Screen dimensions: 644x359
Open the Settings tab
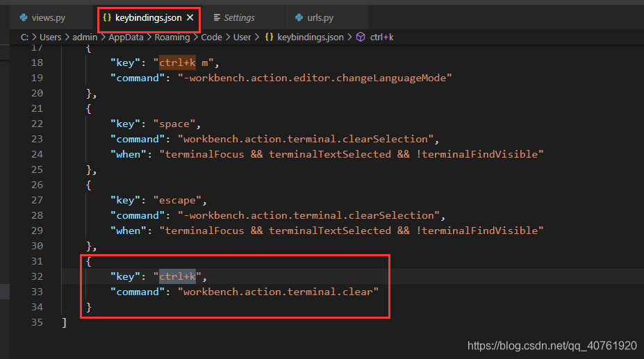[239, 17]
